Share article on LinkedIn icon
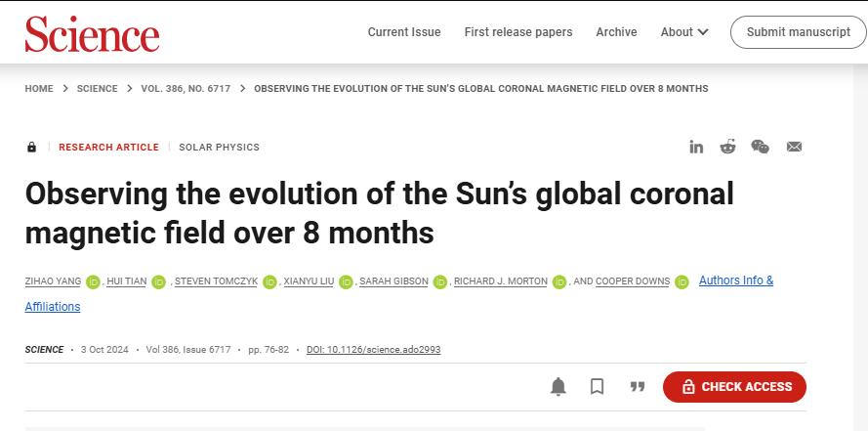This screenshot has height=431, width=868. pyautogui.click(x=696, y=147)
